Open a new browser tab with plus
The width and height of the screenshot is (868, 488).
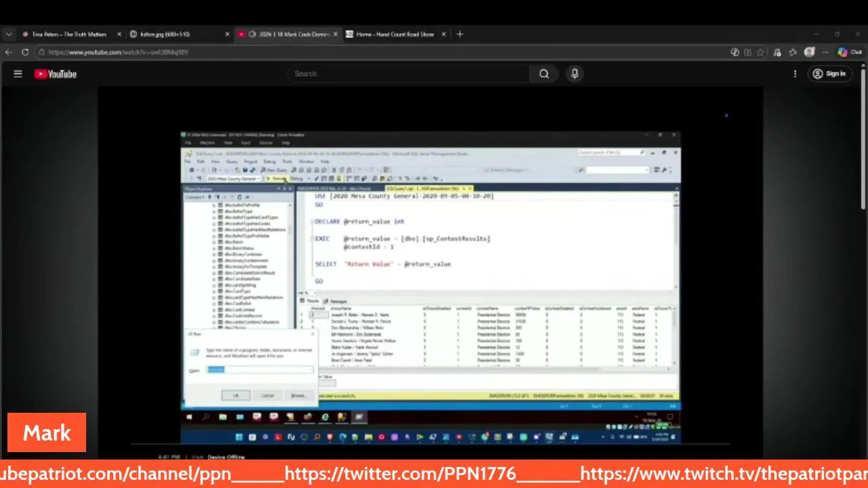(x=460, y=34)
